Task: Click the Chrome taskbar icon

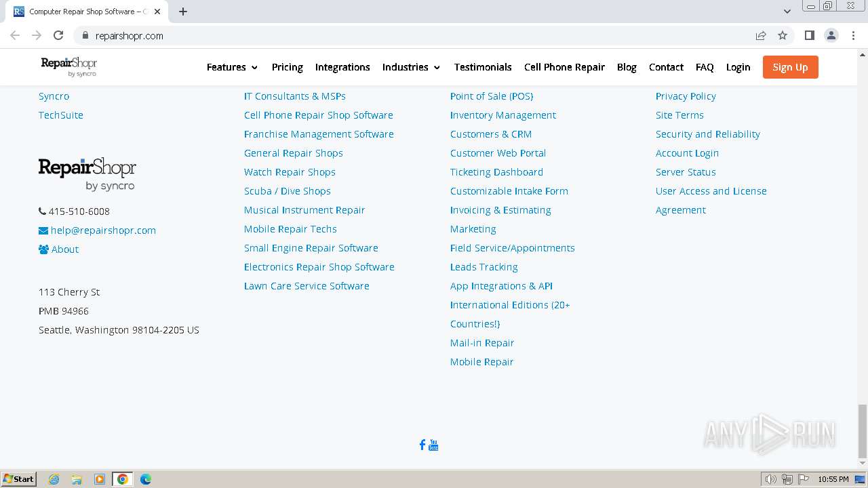Action: point(123,479)
